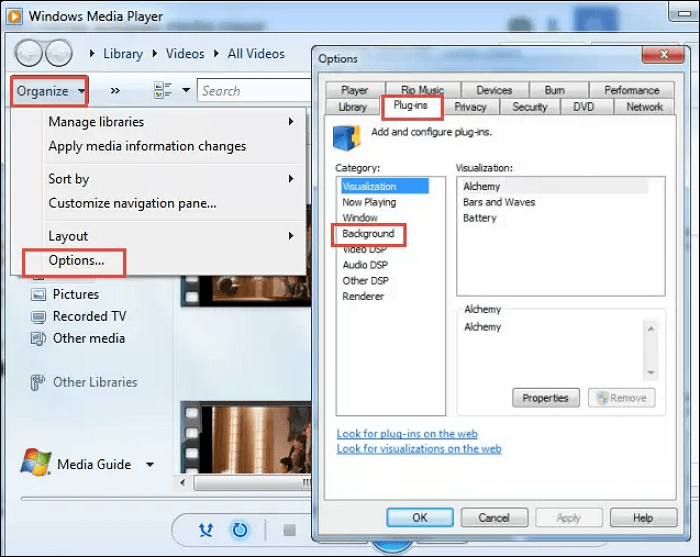Expand the arrow before Videos breadcrumb
700x557 pixels.
154,54
